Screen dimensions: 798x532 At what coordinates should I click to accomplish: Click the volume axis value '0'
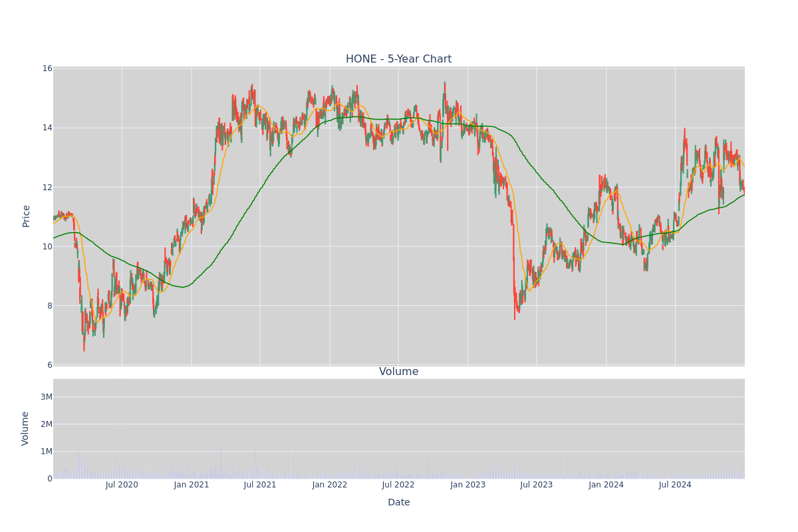pos(50,479)
